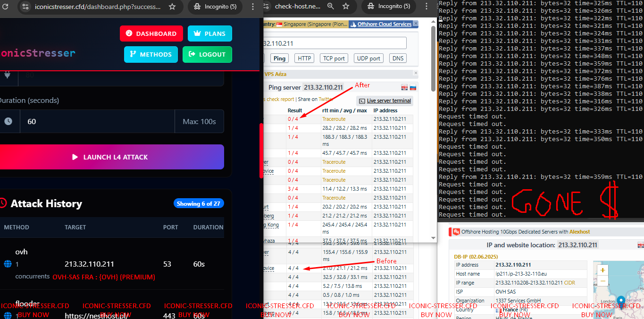This screenshot has height=319, width=644.
Task: Click the 'ovh' method name in Attack History
Action: click(x=22, y=252)
